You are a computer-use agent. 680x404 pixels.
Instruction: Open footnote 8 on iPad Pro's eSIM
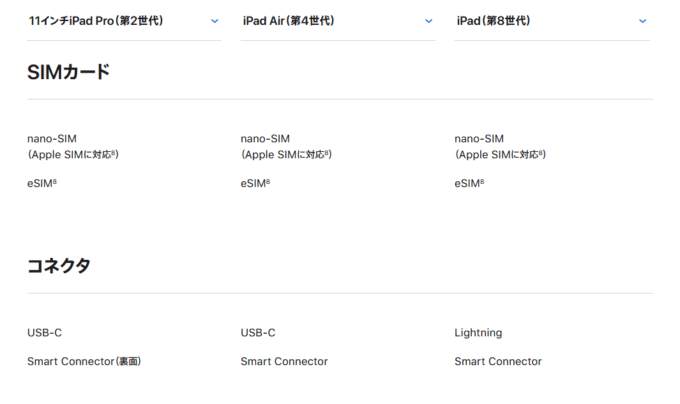tap(55, 181)
